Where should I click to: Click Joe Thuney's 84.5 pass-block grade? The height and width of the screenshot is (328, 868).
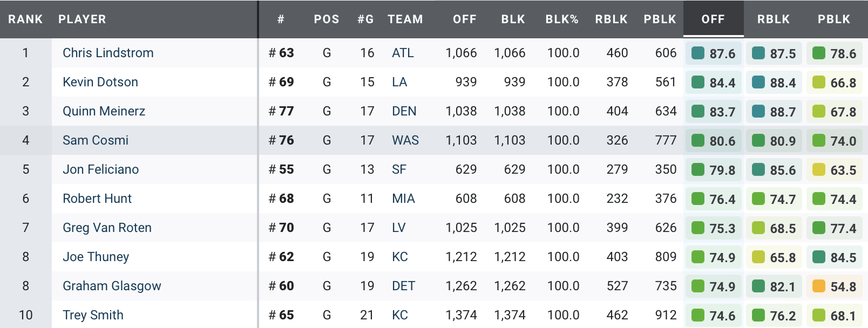[x=843, y=257]
